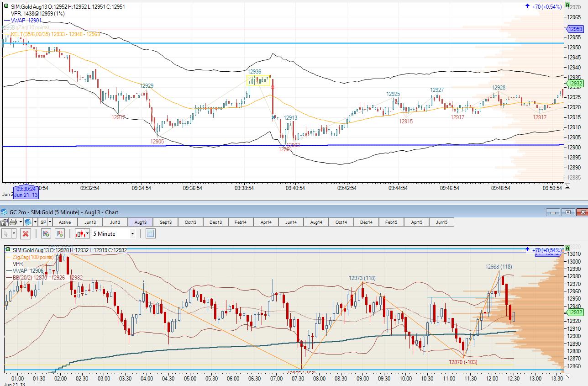Click the KELT(35/6,00/35) legend label
The height and width of the screenshot is (386, 588).
[x=52, y=34]
